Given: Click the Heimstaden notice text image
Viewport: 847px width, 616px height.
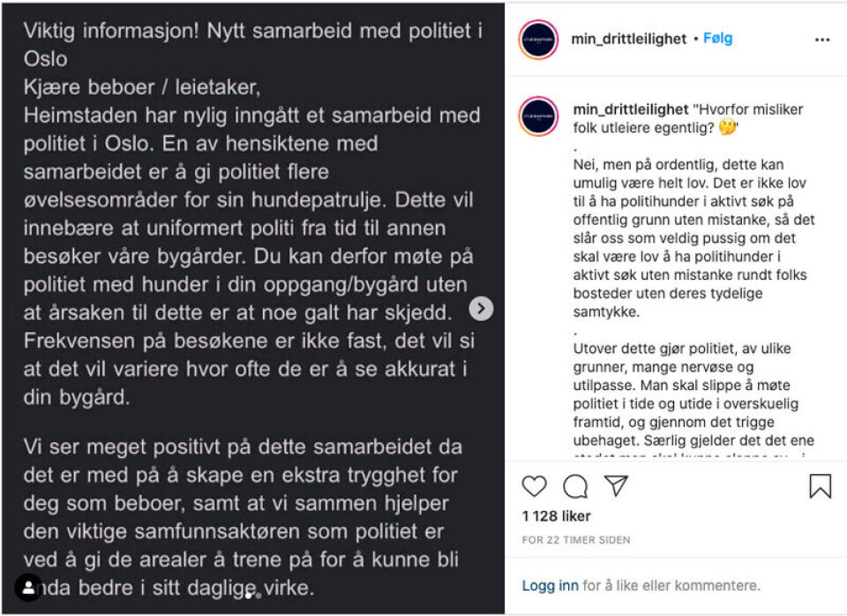Looking at the screenshot, I should pos(252,265).
